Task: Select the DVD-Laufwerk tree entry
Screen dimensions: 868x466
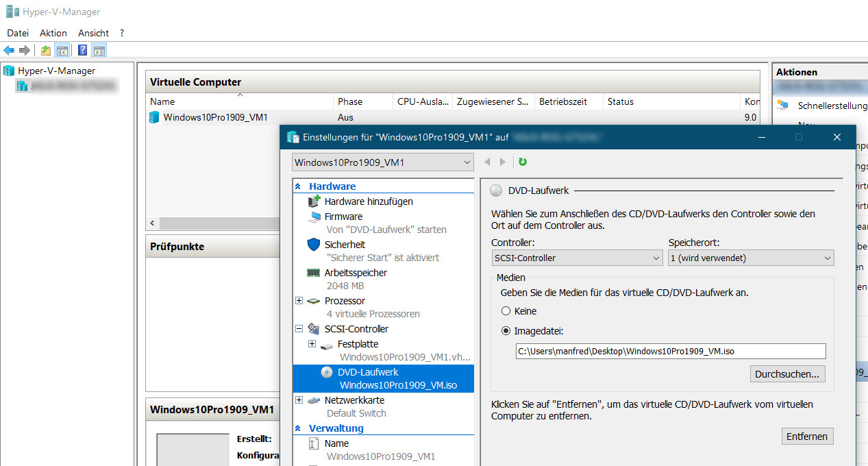Action: 383,378
